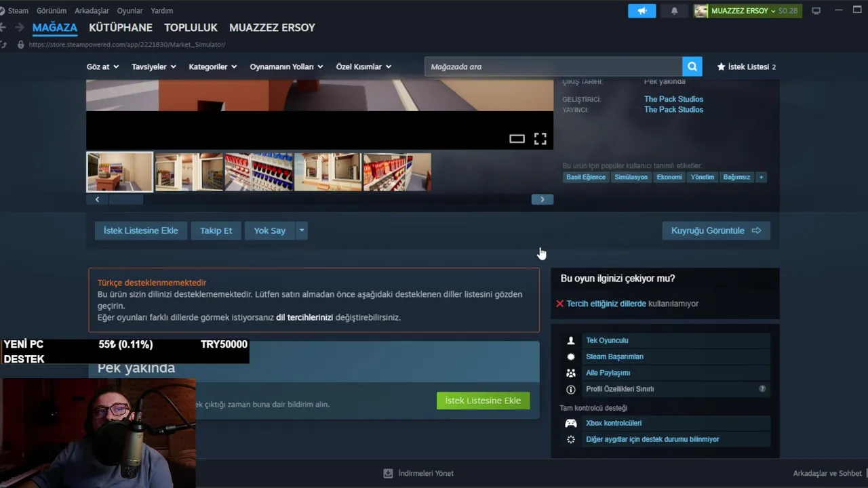Expand the Oynamanın Yolları dropdown
Screen dimensions: 868x488
[x=286, y=66]
